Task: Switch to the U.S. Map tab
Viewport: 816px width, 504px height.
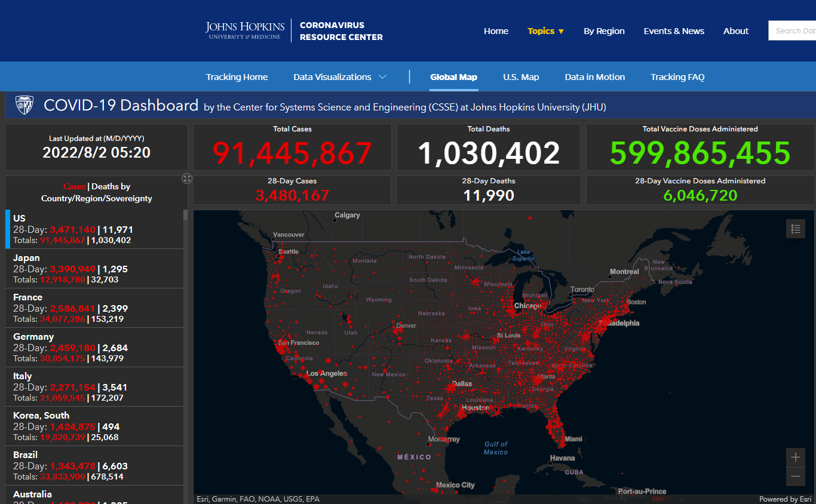Action: click(x=521, y=77)
